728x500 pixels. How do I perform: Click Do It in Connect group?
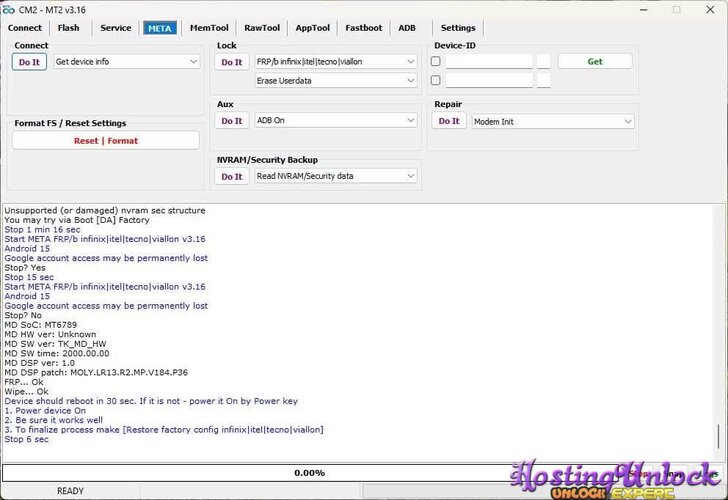coord(29,62)
